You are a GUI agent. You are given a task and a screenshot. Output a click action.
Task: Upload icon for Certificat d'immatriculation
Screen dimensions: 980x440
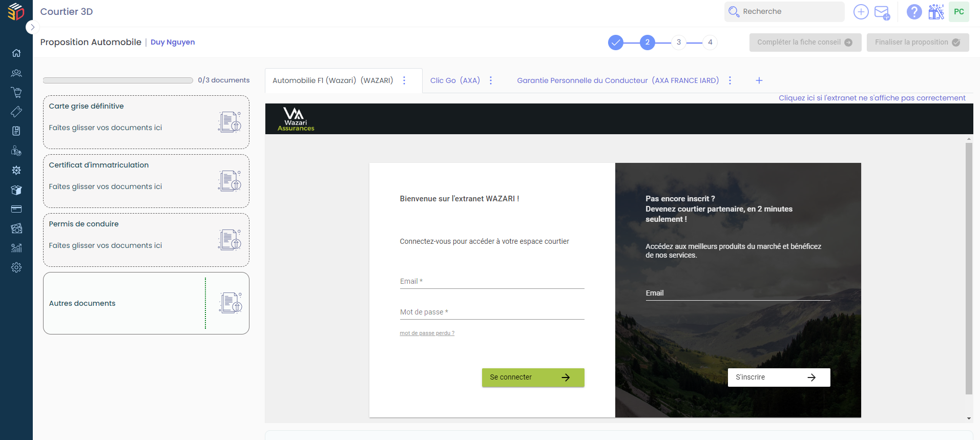[230, 181]
